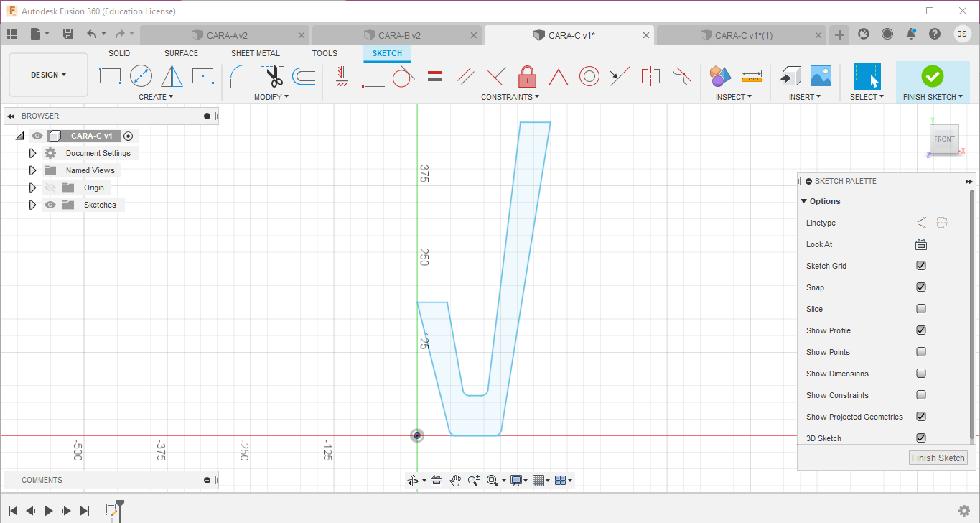Apply the horizontal/vertical constraint
980x523 pixels.
(x=342, y=75)
